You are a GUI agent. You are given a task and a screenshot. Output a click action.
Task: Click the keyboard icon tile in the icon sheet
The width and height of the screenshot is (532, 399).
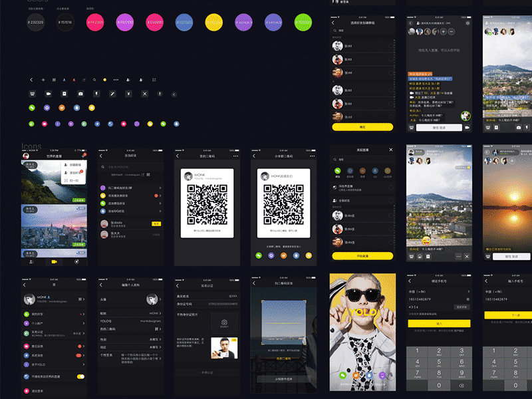click(x=32, y=94)
